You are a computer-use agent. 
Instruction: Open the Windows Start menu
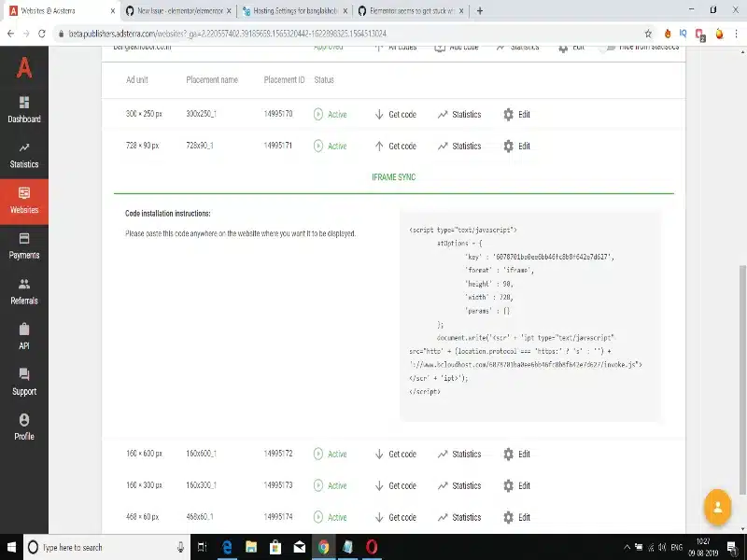pyautogui.click(x=11, y=547)
